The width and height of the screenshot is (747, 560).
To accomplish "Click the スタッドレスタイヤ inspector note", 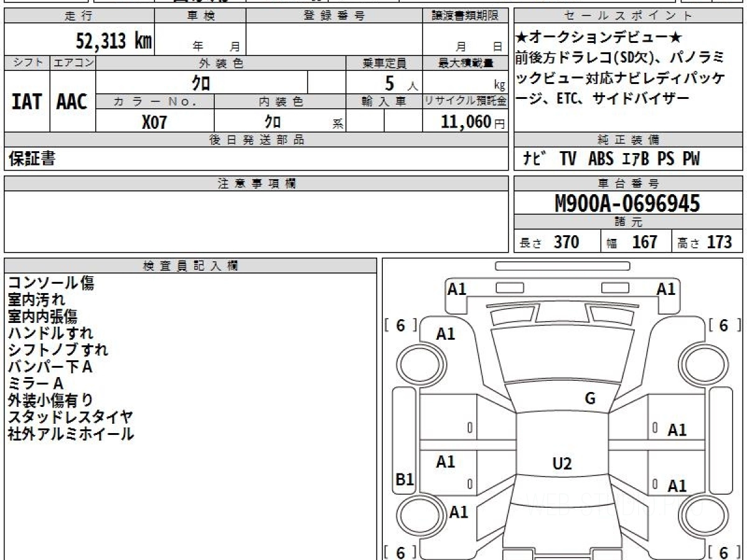I will pyautogui.click(x=70, y=417).
